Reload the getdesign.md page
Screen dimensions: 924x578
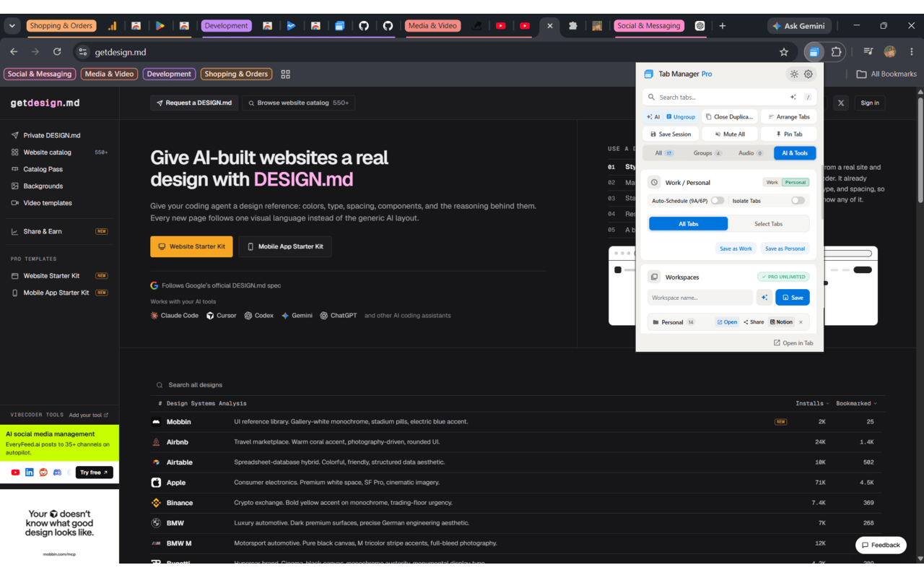coord(57,52)
